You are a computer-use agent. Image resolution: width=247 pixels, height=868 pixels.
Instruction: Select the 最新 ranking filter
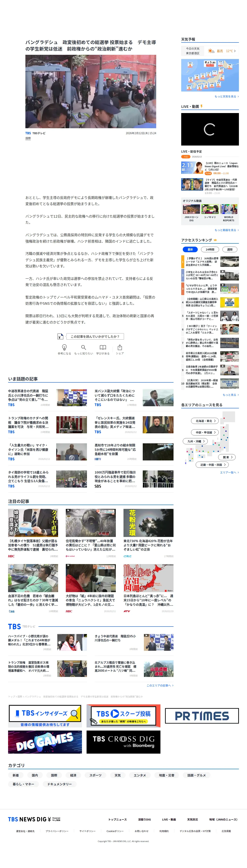click(190, 249)
